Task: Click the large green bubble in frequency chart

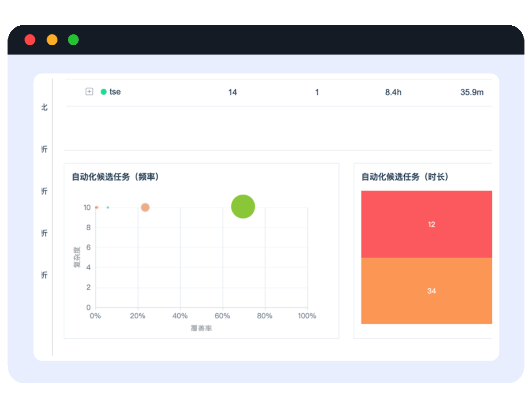Action: pyautogui.click(x=243, y=207)
